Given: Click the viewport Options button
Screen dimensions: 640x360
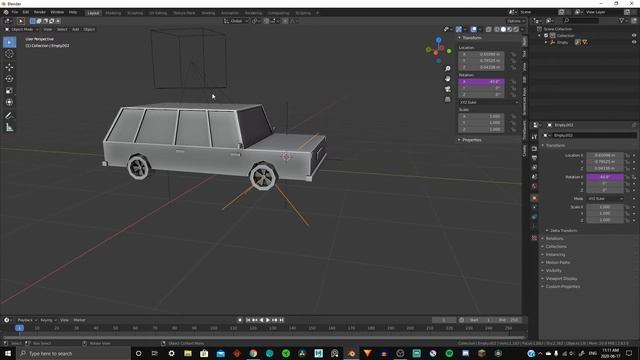Looking at the screenshot, I should [x=516, y=21].
